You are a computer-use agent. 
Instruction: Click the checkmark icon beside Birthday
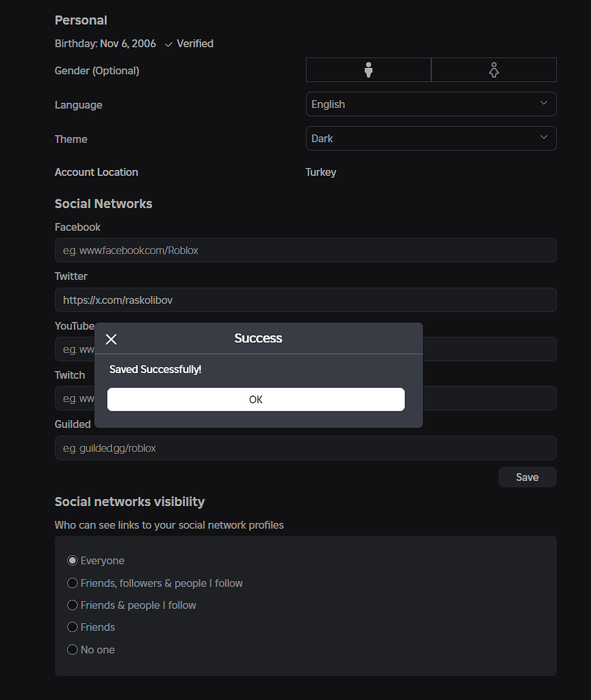coord(168,43)
